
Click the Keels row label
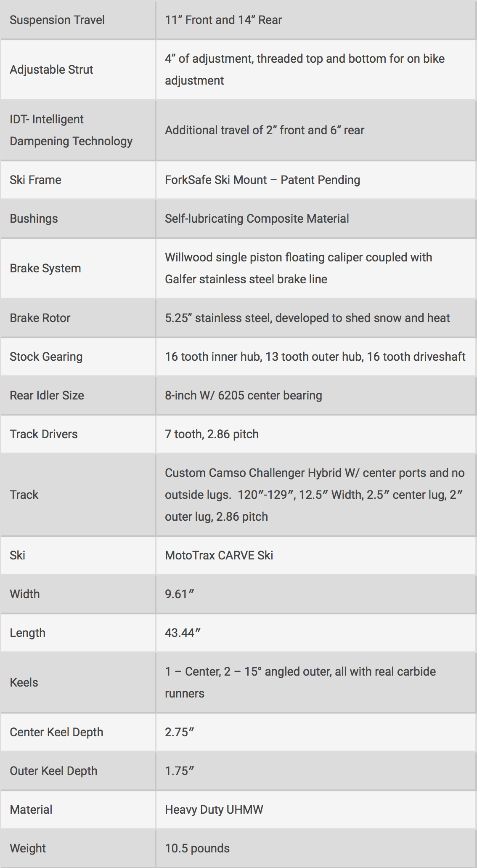(x=24, y=682)
